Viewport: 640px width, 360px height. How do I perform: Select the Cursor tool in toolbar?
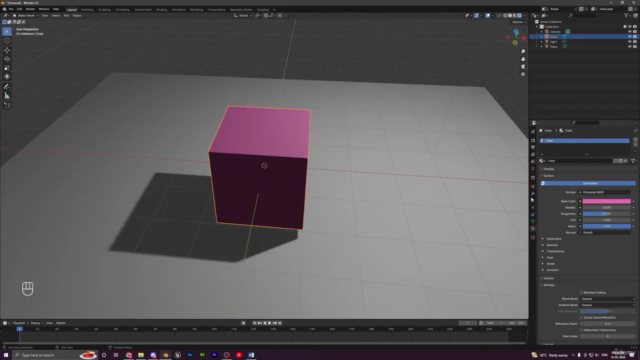(7, 40)
